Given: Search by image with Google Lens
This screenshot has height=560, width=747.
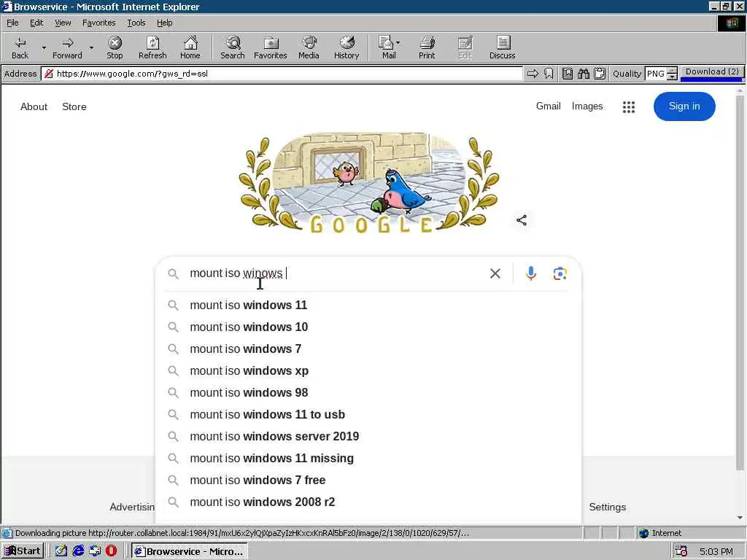Looking at the screenshot, I should pyautogui.click(x=560, y=273).
